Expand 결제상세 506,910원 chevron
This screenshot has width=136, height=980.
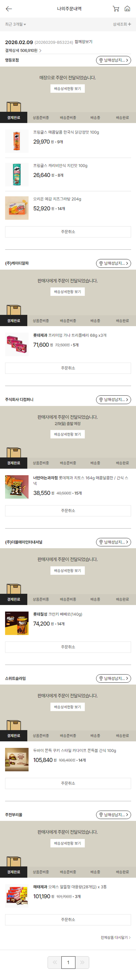pos(40,51)
